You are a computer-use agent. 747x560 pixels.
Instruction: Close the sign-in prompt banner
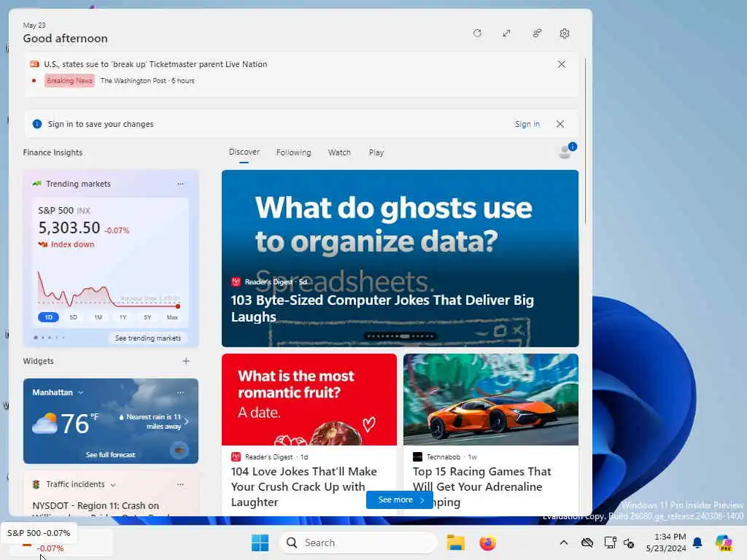[560, 124]
